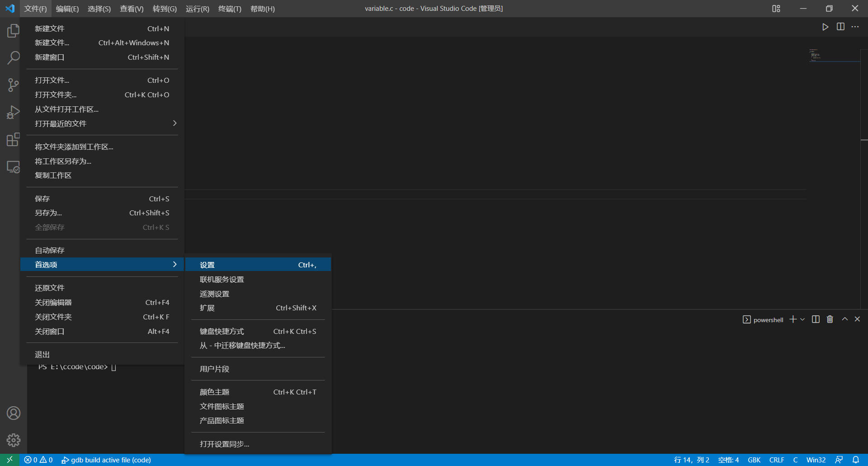Toggle the 自动保存 option
The image size is (868, 466).
click(x=102, y=251)
